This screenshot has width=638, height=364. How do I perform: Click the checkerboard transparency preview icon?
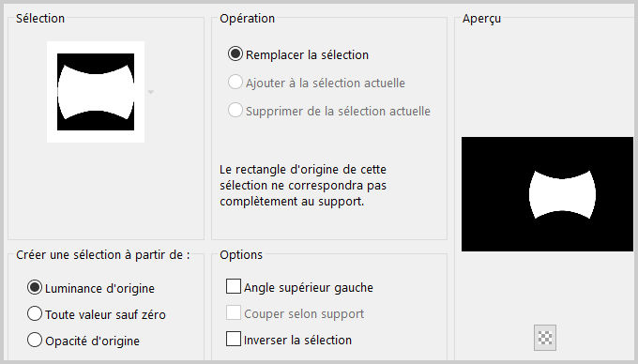[545, 338]
